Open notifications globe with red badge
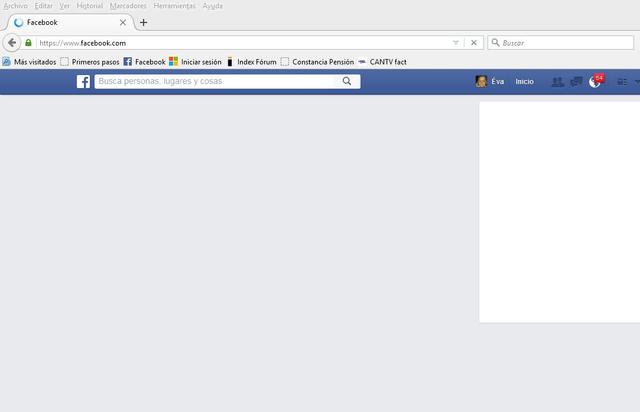This screenshot has width=640, height=412. tap(596, 81)
